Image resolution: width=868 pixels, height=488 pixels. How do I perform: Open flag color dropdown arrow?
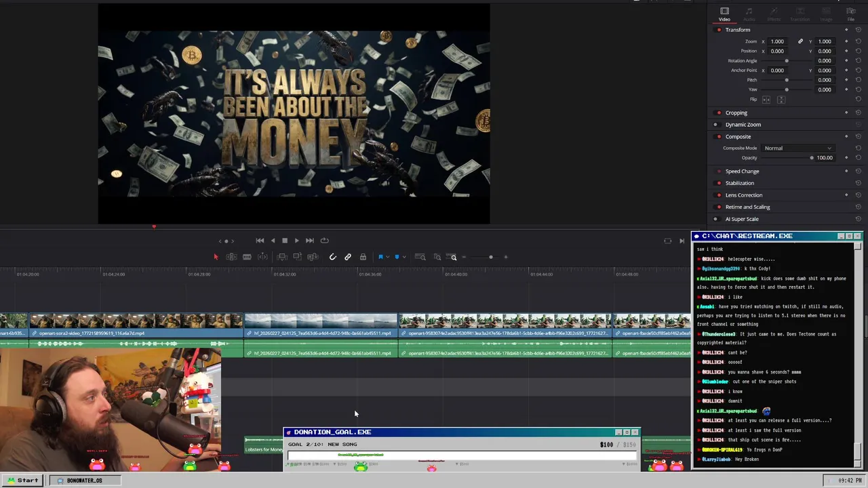point(387,257)
